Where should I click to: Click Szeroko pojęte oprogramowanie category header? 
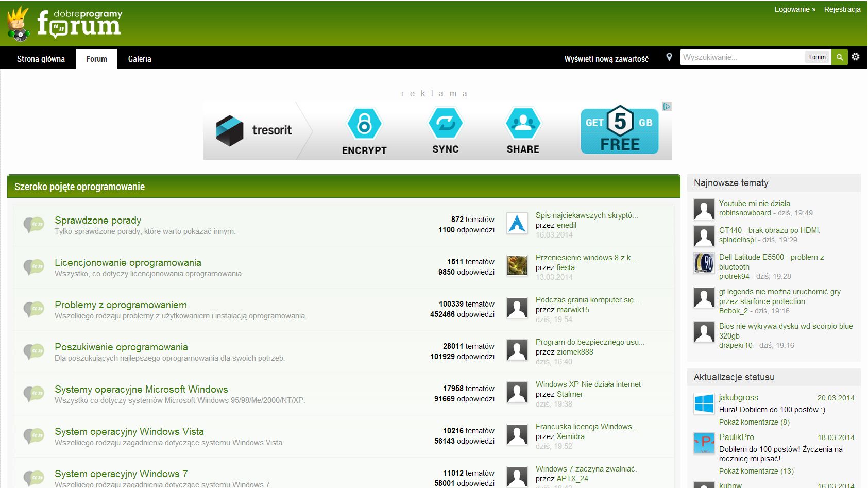pyautogui.click(x=344, y=187)
